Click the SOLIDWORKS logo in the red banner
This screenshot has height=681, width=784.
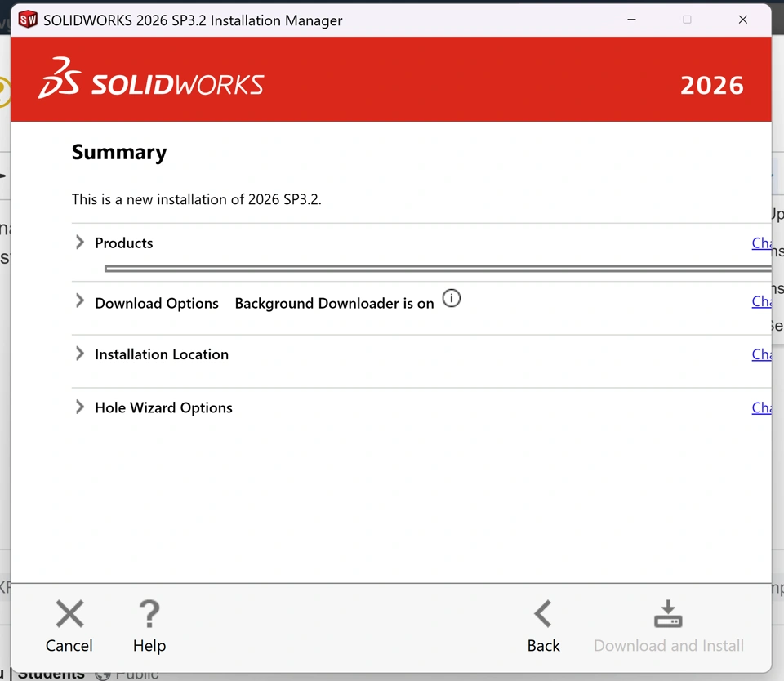(151, 78)
